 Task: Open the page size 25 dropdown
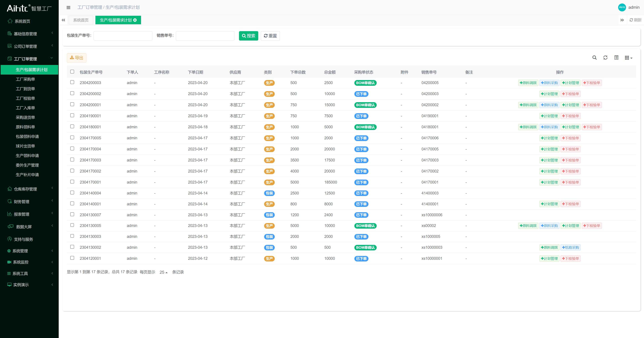[164, 272]
